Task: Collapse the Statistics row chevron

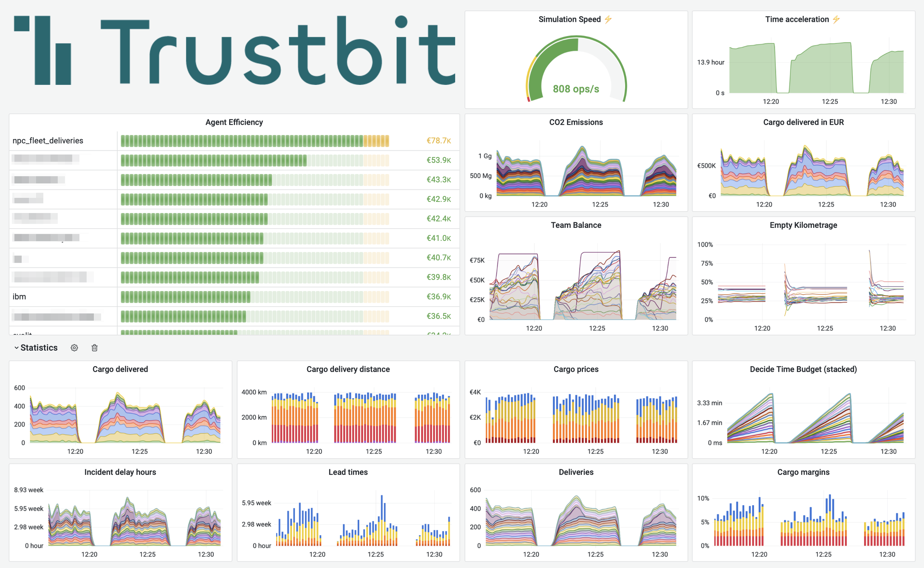Action: (x=17, y=348)
